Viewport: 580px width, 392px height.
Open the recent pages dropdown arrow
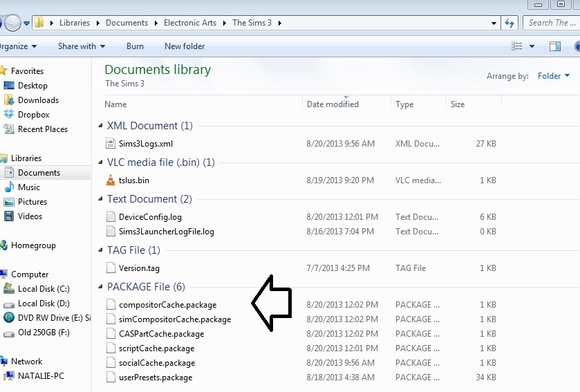coord(27,23)
